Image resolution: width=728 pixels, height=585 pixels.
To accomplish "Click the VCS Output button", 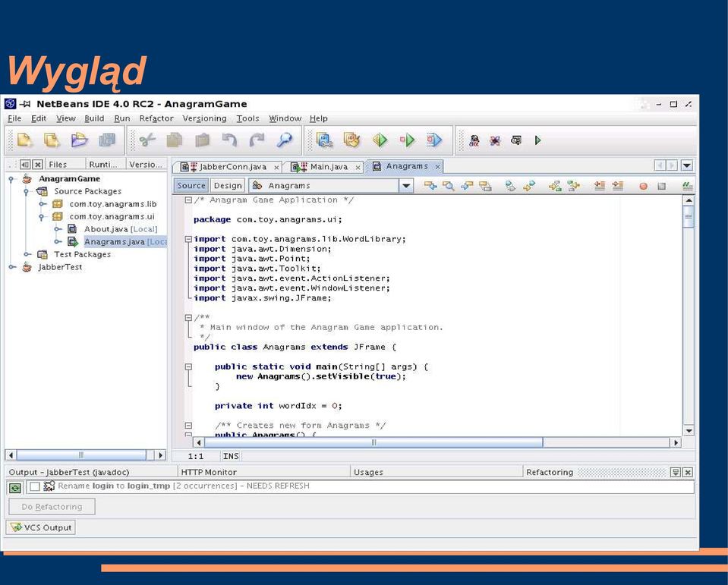I will 41,527.
